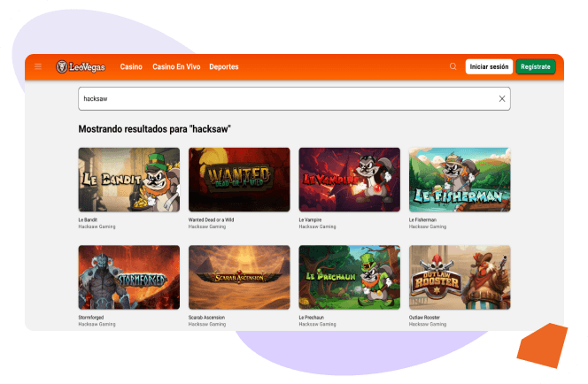Image resolution: width=588 pixels, height=384 pixels.
Task: Launch the Outlaw Rooster game thumbnail
Action: (x=460, y=277)
